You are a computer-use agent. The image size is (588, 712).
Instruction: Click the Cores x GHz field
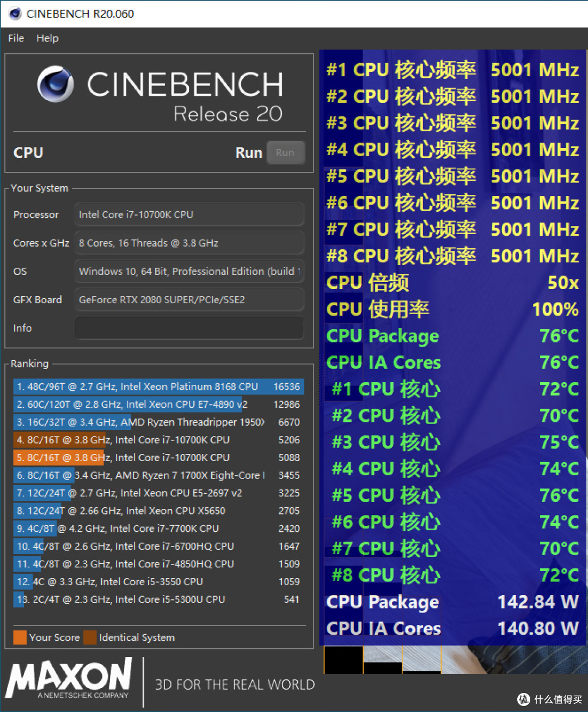pos(189,243)
